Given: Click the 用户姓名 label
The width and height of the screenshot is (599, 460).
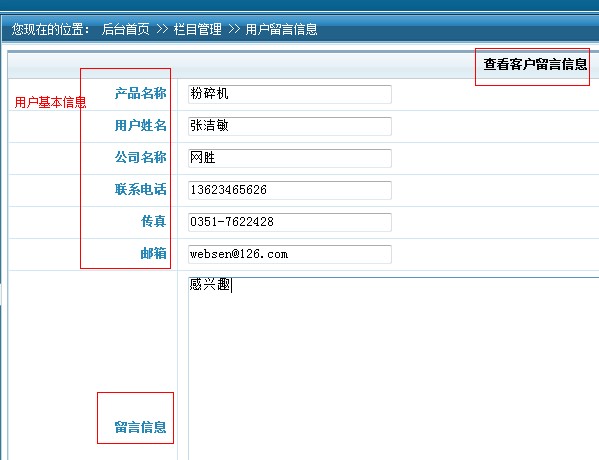Looking at the screenshot, I should (x=141, y=125).
